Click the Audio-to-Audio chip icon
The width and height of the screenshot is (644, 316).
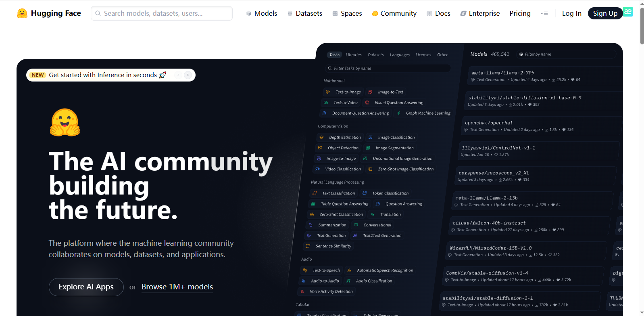tap(304, 281)
